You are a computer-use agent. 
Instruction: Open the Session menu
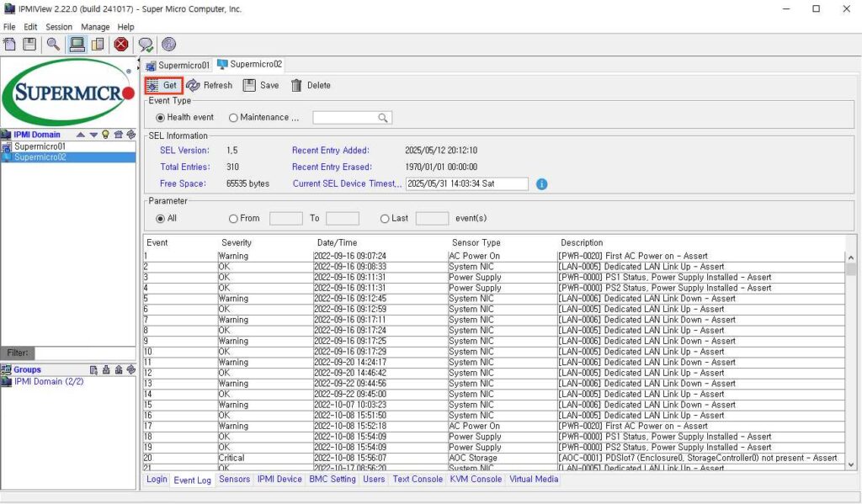click(x=59, y=27)
